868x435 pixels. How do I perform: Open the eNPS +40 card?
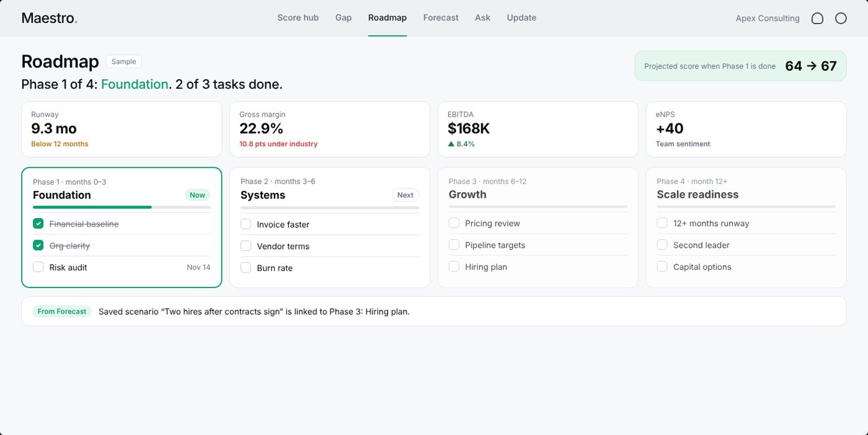pos(746,129)
